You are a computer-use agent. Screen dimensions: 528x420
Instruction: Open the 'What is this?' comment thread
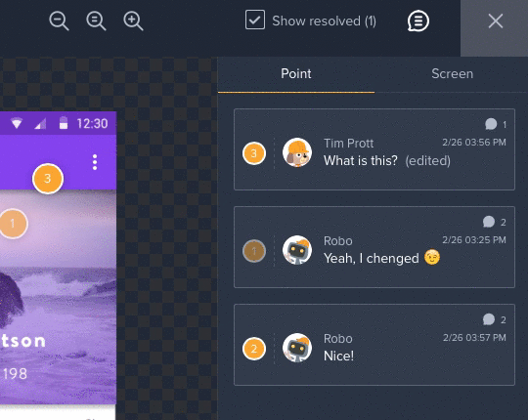[x=374, y=149]
